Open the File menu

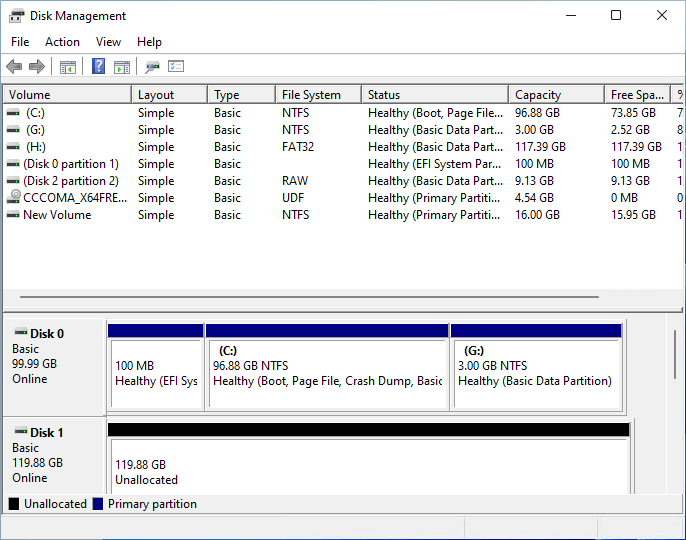click(x=20, y=42)
